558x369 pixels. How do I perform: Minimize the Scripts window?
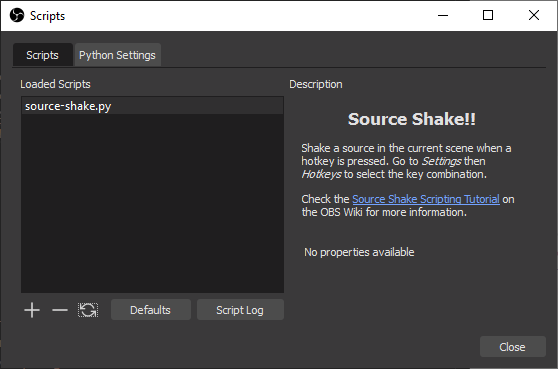point(443,15)
